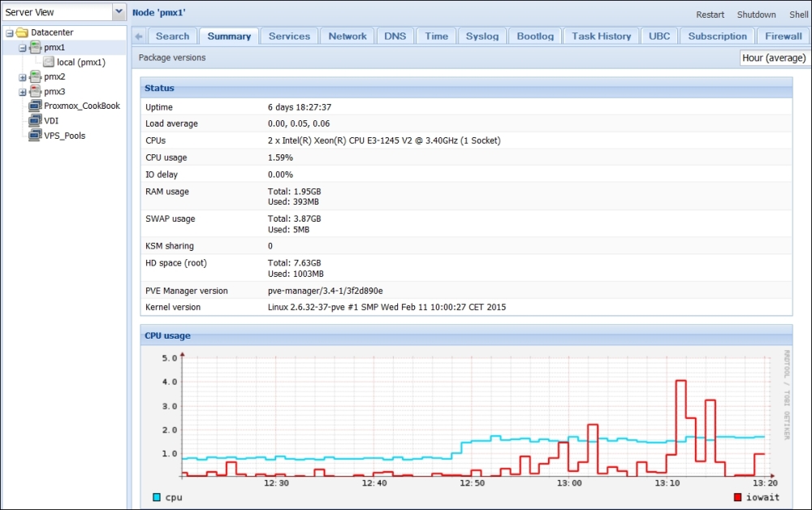812x510 pixels.
Task: Select the VDI pool label
Action: [51, 121]
